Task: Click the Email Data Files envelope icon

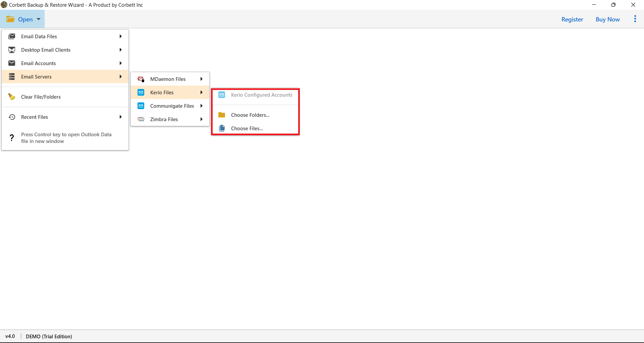Action: click(12, 36)
